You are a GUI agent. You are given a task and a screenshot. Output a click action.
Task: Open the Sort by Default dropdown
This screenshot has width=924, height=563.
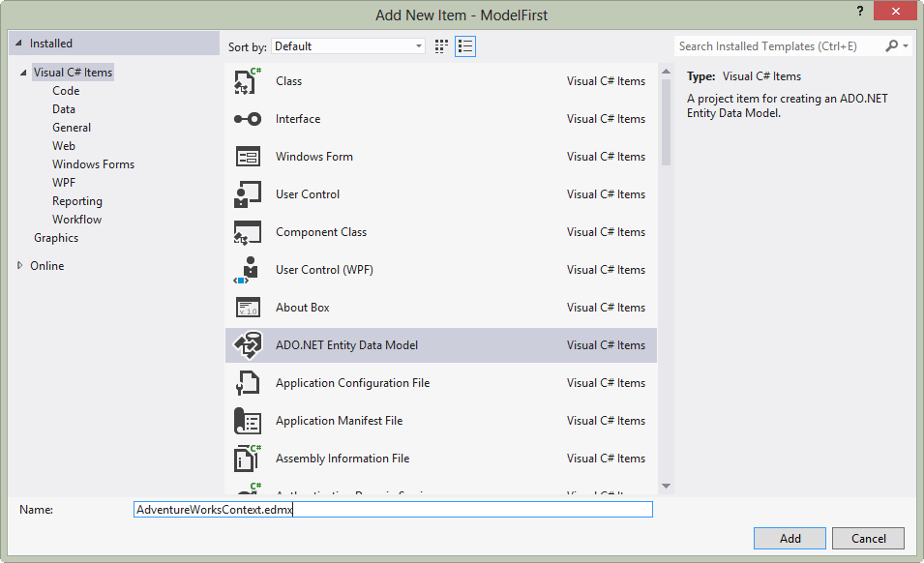pyautogui.click(x=348, y=46)
